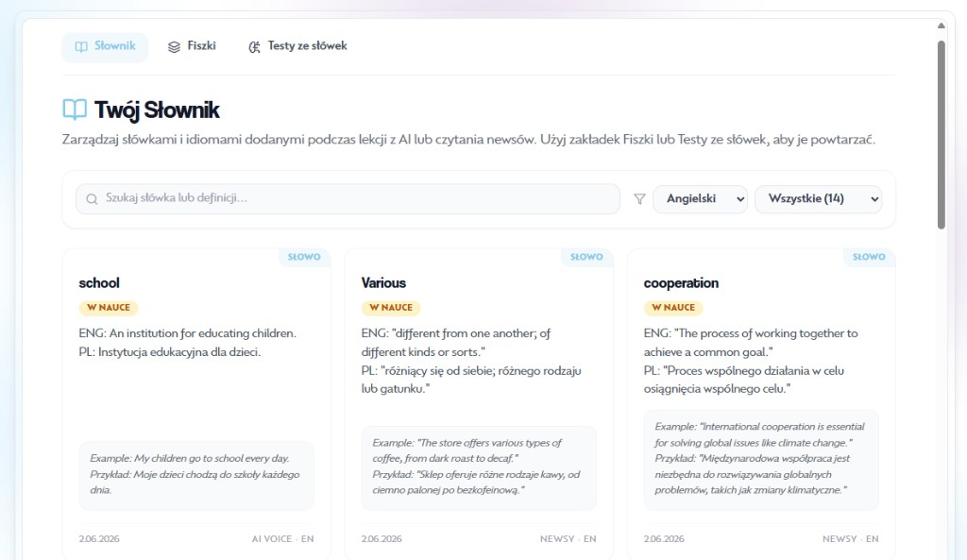Click the 2.06.2026 date on school card

point(98,538)
